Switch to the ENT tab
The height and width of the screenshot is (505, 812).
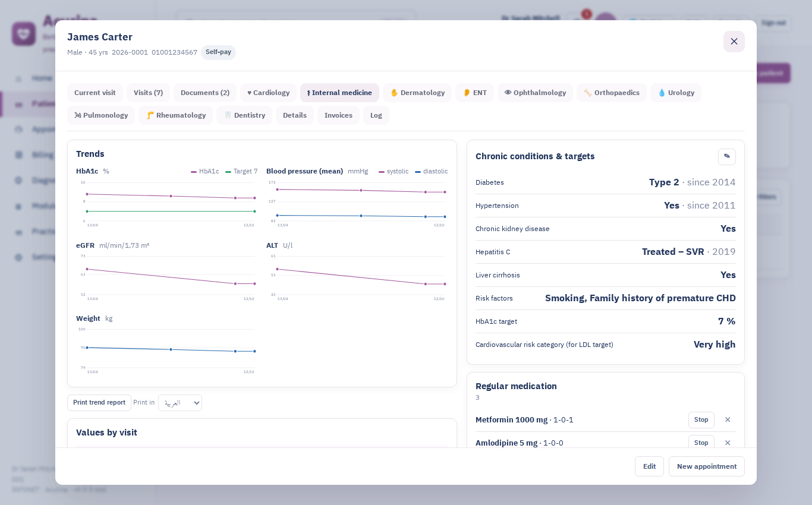click(474, 93)
